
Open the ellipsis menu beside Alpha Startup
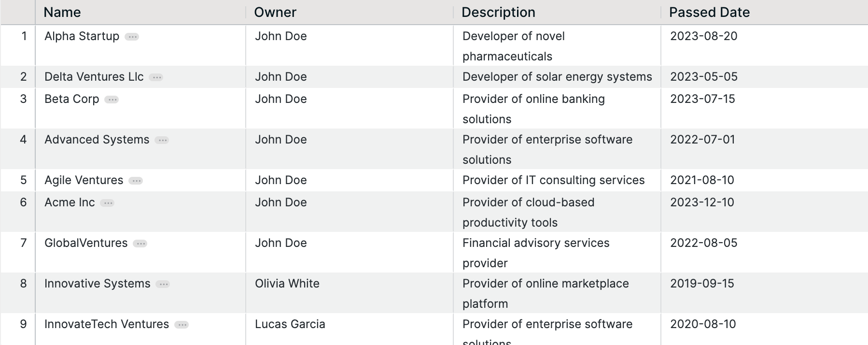pos(132,37)
